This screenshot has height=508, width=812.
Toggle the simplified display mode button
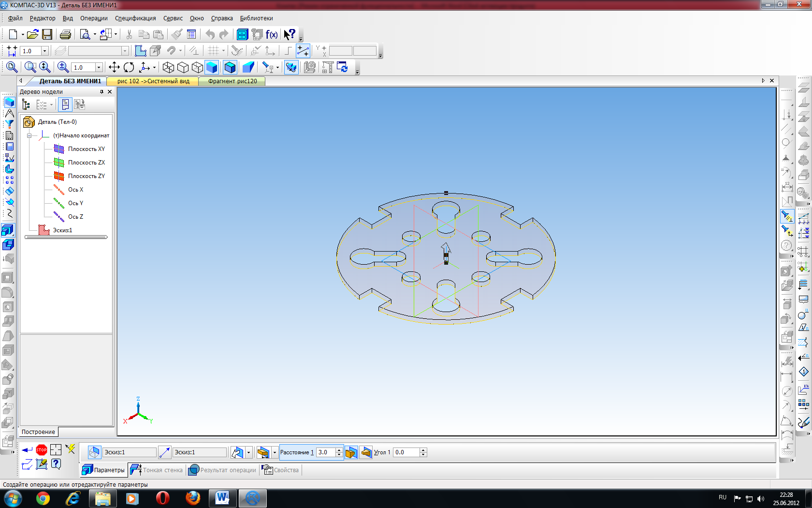coord(291,67)
